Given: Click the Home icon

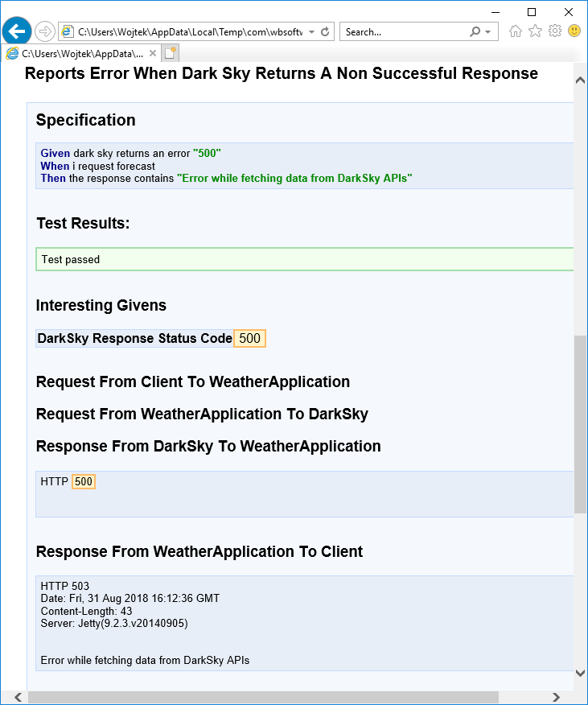Looking at the screenshot, I should (515, 31).
